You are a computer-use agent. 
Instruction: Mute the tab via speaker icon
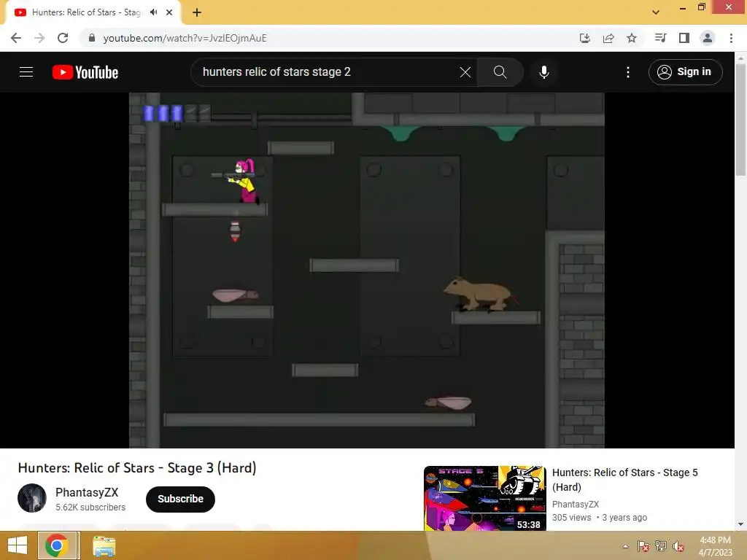[153, 12]
